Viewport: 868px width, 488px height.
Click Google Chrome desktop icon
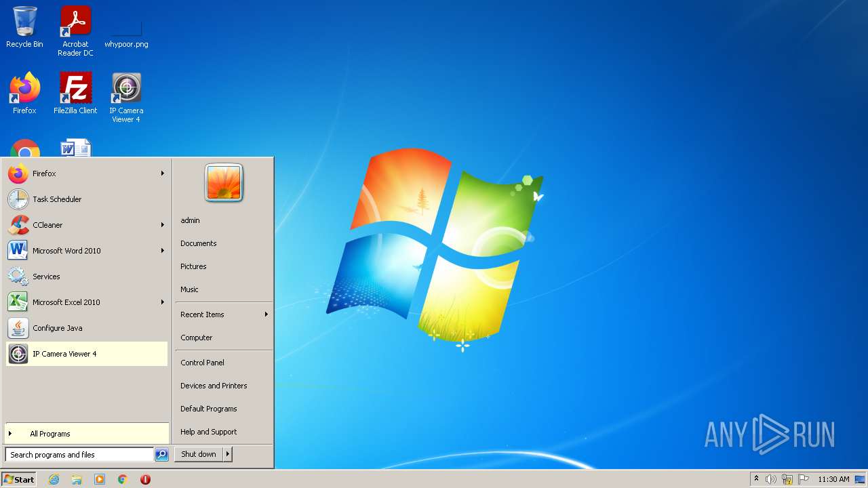(x=24, y=149)
